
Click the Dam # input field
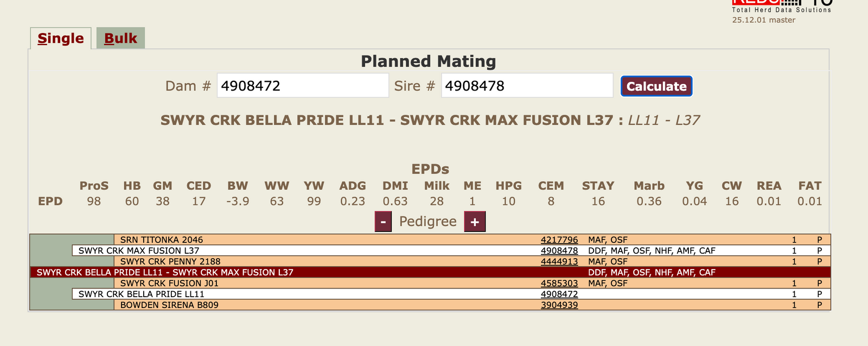(302, 86)
